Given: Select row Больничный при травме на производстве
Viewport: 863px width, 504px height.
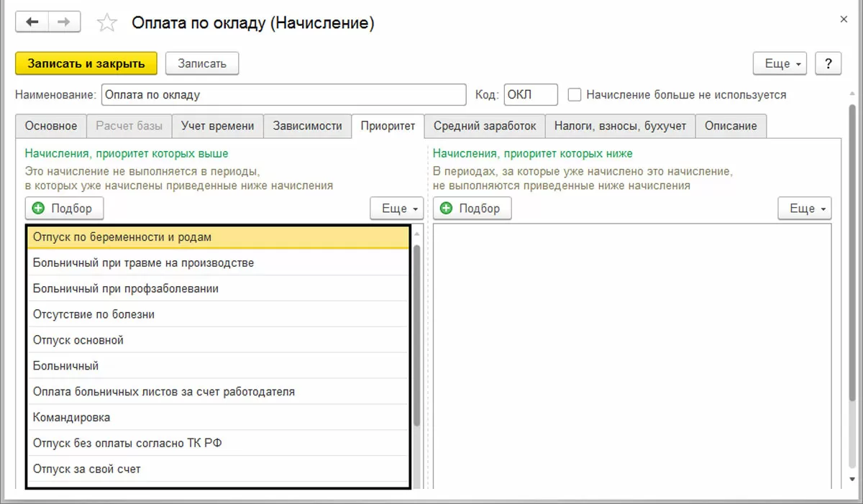Looking at the screenshot, I should 218,262.
